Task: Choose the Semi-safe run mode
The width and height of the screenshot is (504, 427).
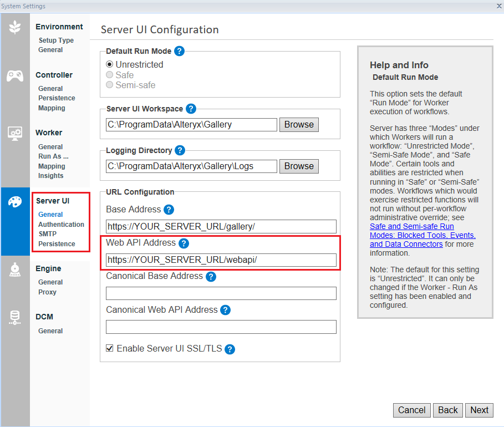Action: 111,85
